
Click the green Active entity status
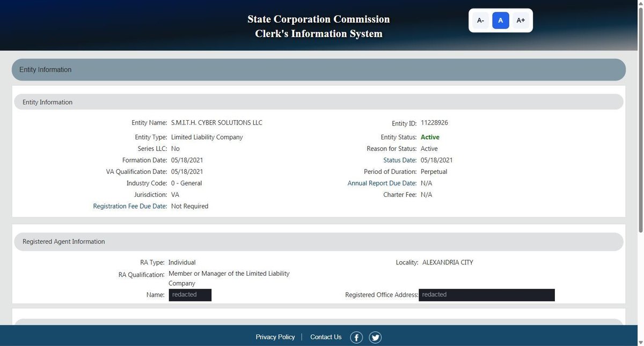(430, 137)
